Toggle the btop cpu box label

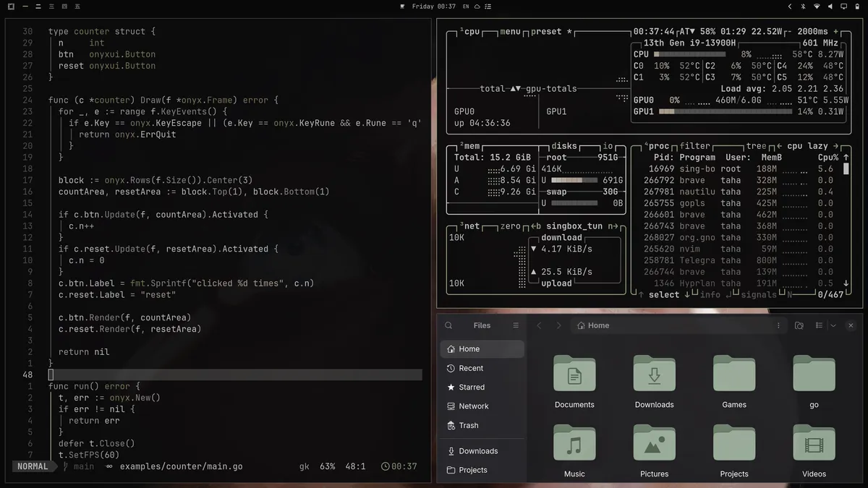pos(469,32)
